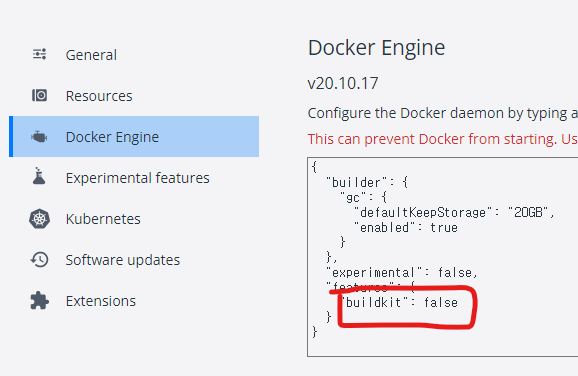Screen dimensions: 578x376
Task: Switch to the Resources settings
Action: point(99,96)
